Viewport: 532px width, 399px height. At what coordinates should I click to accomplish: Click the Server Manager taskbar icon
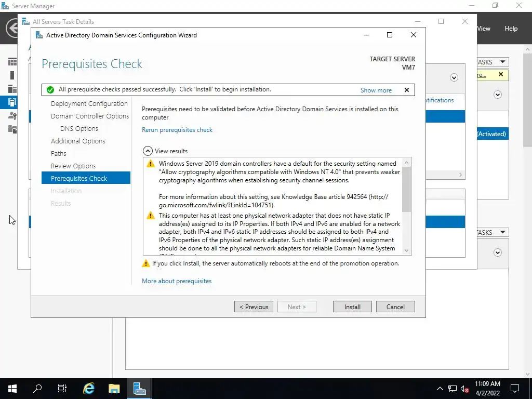click(x=139, y=389)
